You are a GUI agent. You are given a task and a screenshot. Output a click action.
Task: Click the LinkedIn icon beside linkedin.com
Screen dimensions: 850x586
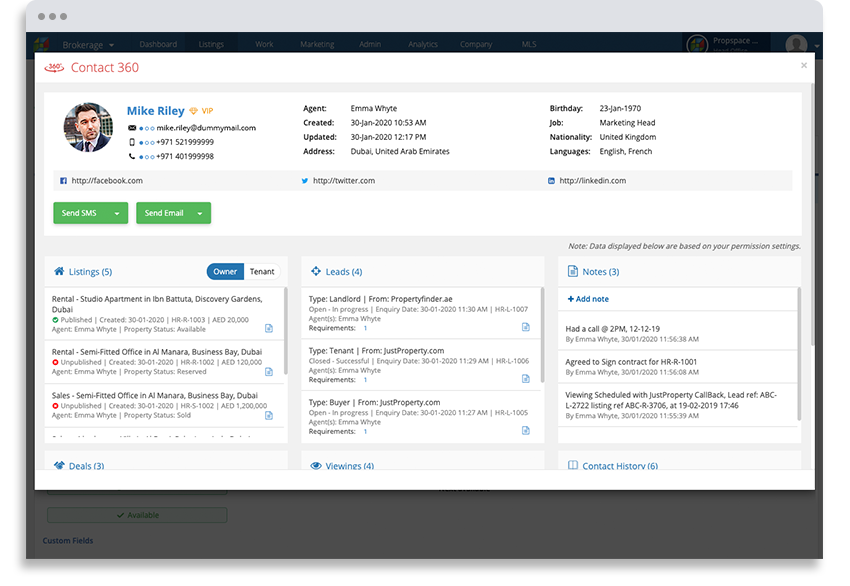[551, 181]
